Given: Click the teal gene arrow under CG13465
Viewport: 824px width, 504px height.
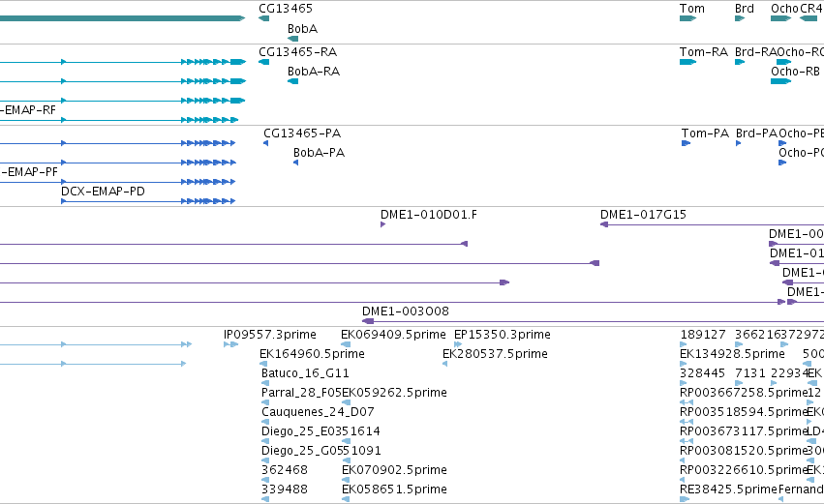Looking at the screenshot, I should [x=263, y=18].
